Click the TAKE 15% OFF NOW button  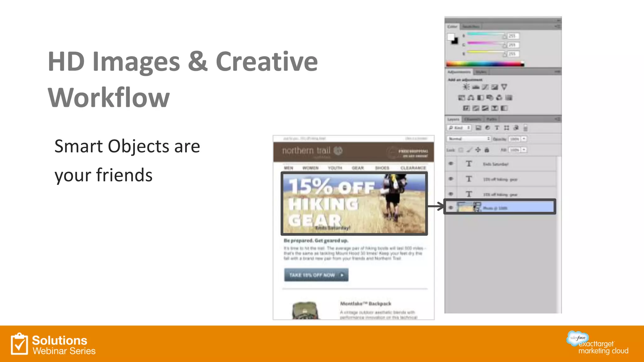(x=316, y=275)
